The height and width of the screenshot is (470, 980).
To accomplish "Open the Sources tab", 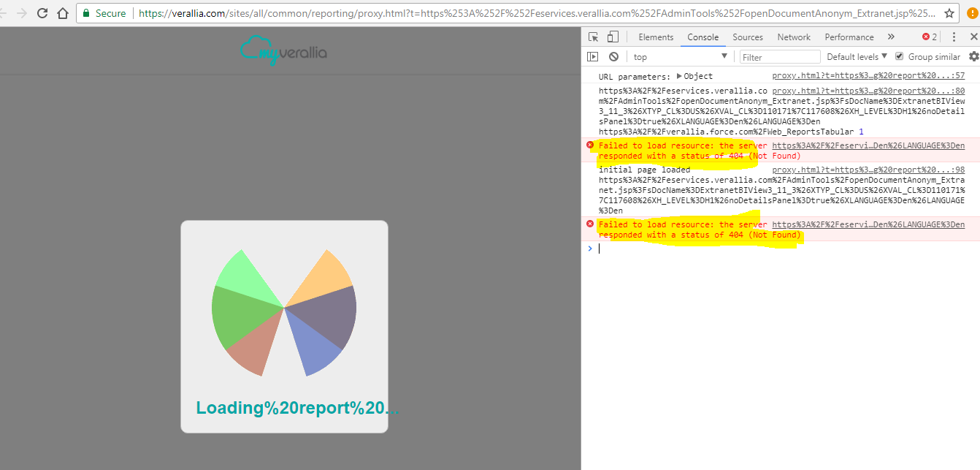I will coord(748,37).
